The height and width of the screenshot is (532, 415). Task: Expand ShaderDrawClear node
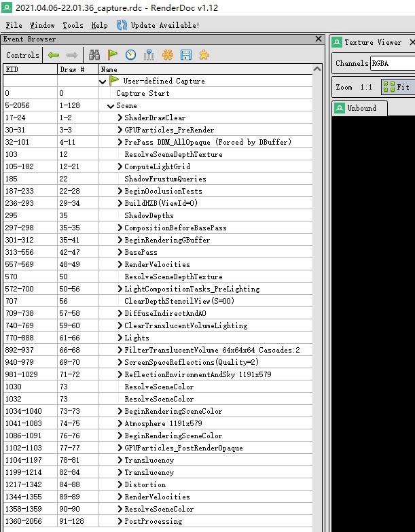click(x=120, y=118)
